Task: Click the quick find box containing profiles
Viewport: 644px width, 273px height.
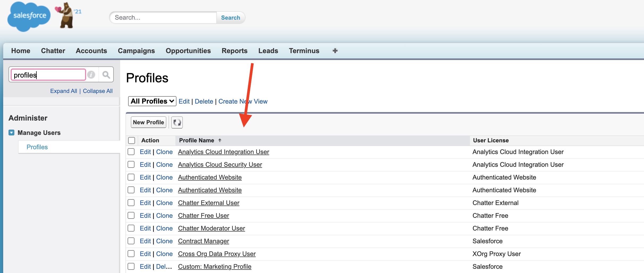Action: point(48,75)
